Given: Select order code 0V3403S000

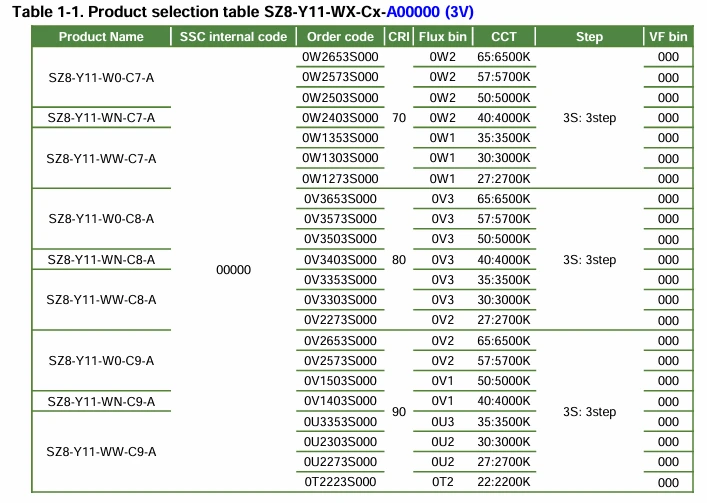Looking at the screenshot, I should 340,260.
